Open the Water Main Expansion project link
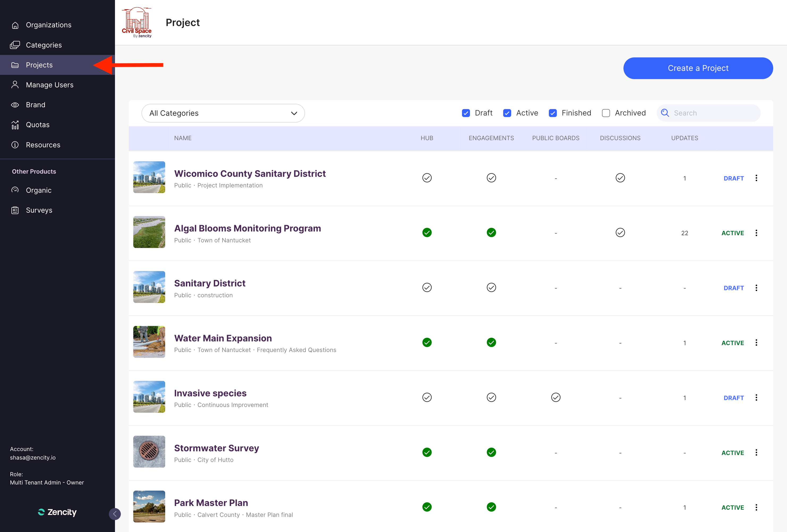This screenshot has width=787, height=532. pyautogui.click(x=223, y=338)
